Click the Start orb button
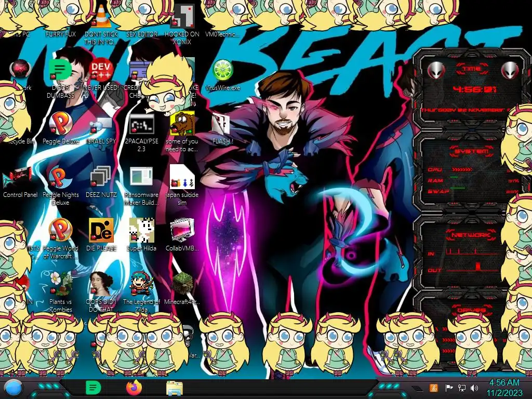 click(14, 388)
